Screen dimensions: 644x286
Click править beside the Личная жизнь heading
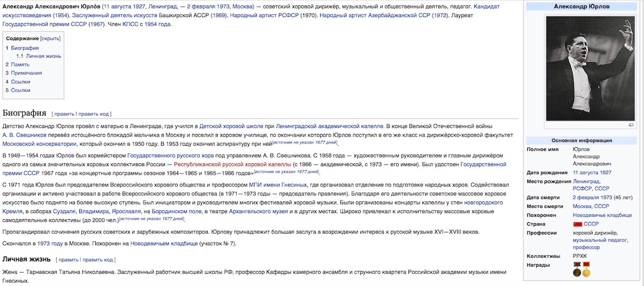coord(69,260)
